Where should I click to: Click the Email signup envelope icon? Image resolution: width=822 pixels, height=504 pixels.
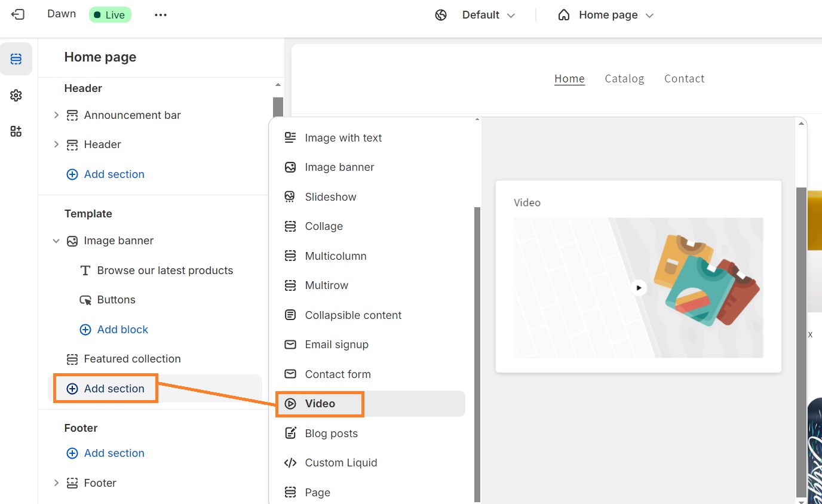tap(290, 345)
